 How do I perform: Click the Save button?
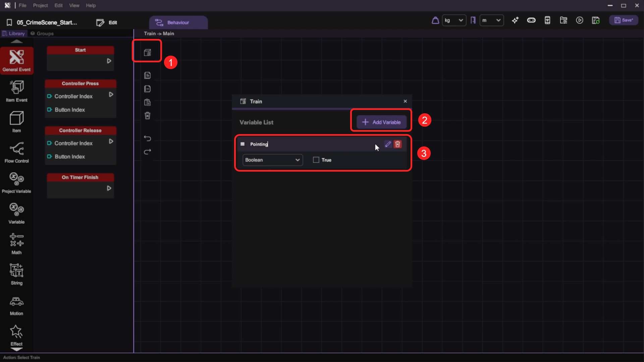pos(624,20)
